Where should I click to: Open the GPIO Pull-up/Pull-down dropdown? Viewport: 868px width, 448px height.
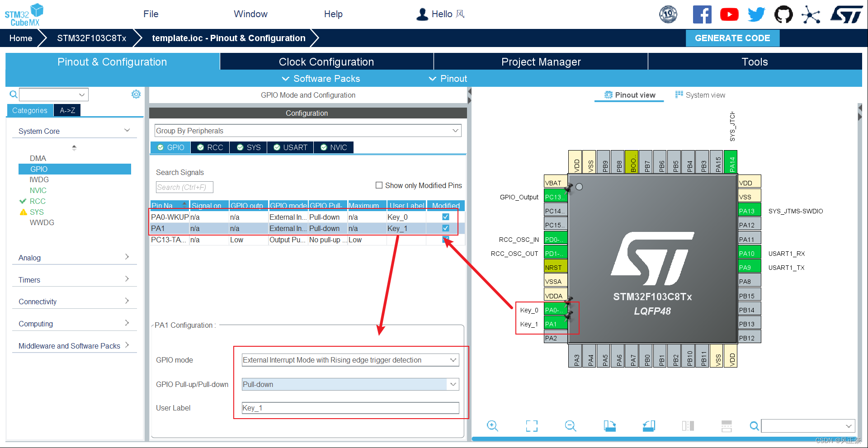tap(350, 384)
